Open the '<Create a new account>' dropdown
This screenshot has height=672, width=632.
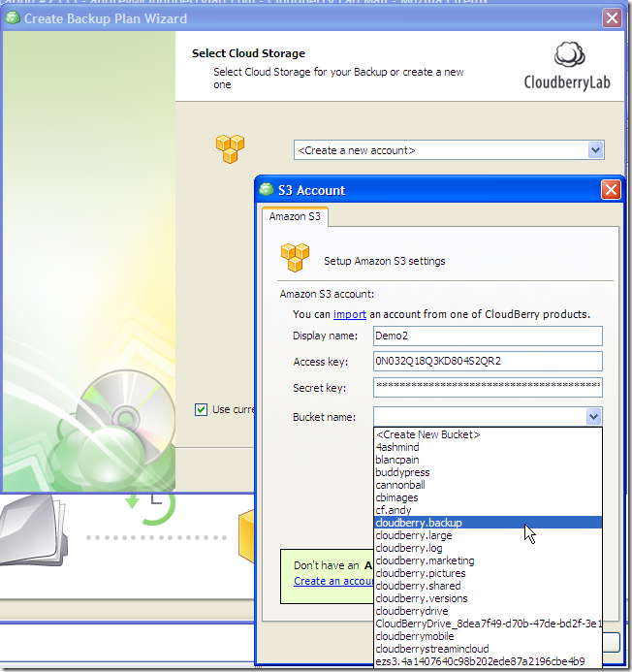pos(595,150)
